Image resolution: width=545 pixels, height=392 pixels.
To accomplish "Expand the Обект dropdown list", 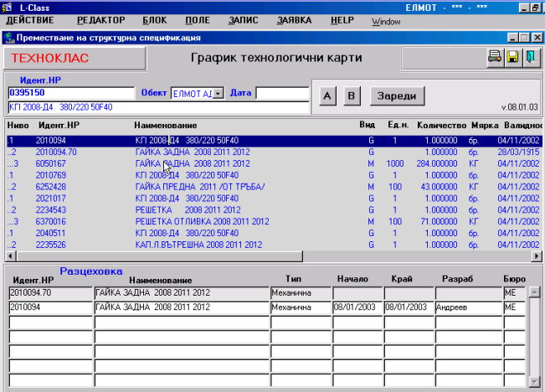I will (219, 94).
